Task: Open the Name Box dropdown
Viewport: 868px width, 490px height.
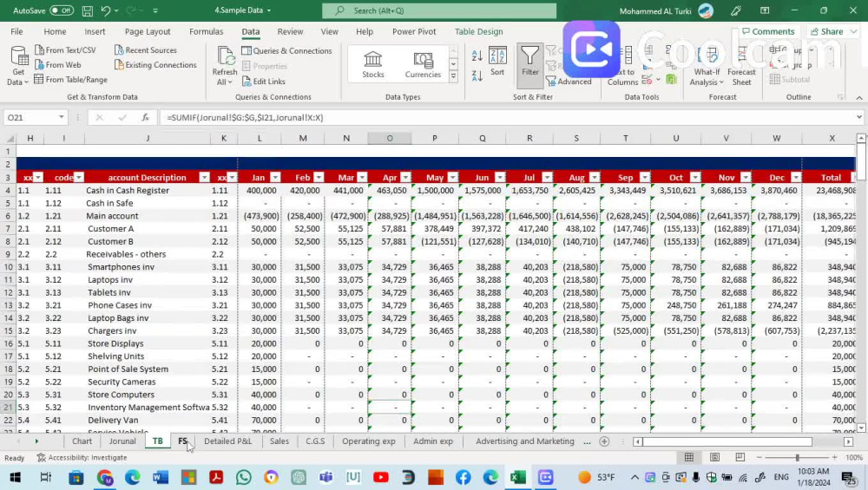Action: 62,117
